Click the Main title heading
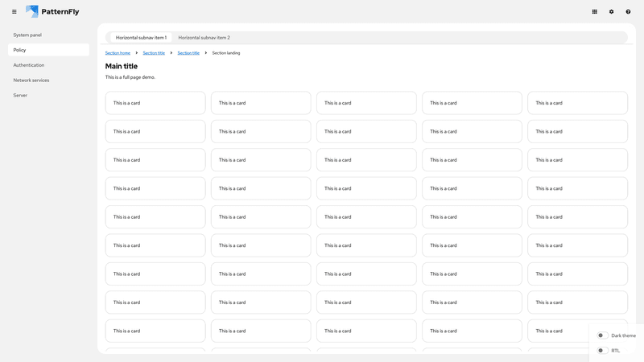This screenshot has height=362, width=644. point(122,66)
